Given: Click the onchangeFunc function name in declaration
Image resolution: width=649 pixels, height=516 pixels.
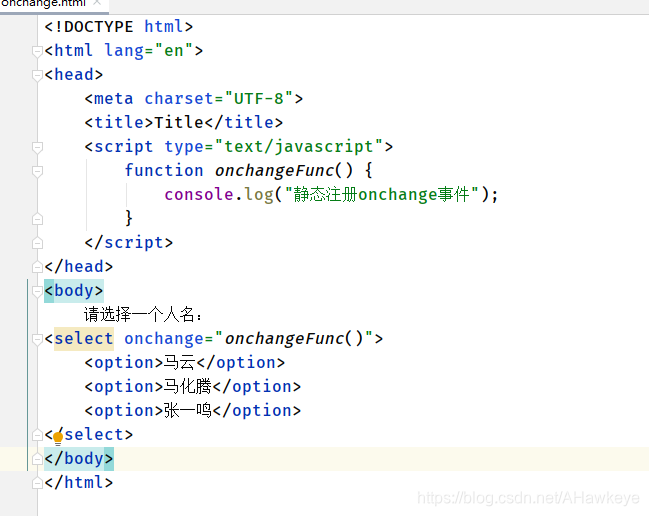Looking at the screenshot, I should pyautogui.click(x=274, y=170).
